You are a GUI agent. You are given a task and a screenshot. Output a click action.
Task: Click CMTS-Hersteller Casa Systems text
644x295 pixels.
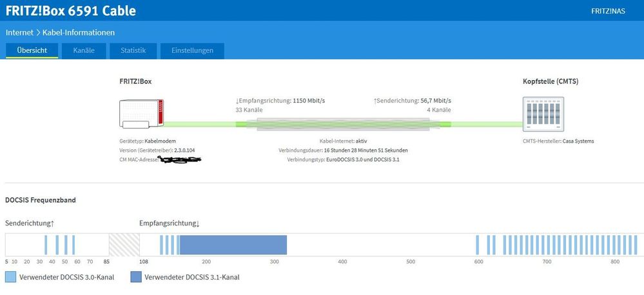click(558, 141)
